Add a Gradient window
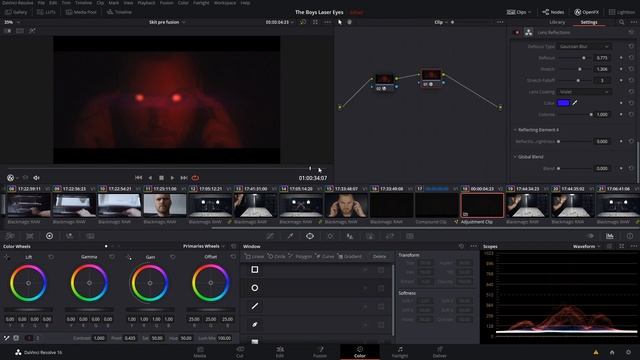Viewport: 640px width, 360px height. click(x=350, y=256)
